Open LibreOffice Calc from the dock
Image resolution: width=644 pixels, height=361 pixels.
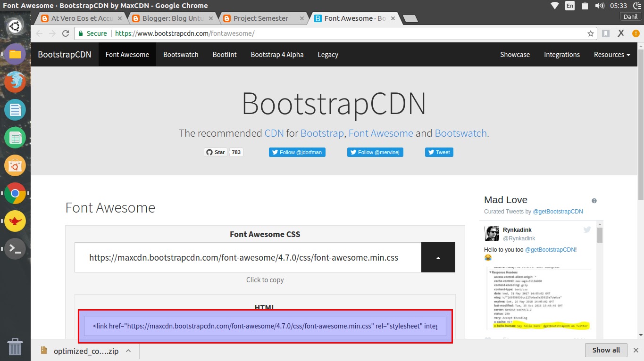15,138
